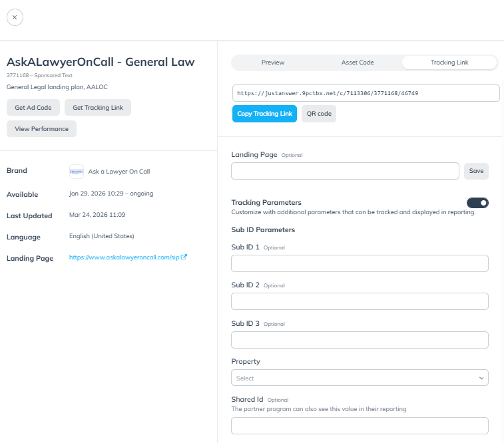Click the General Legal landing plan, AALOC description
Image resolution: width=504 pixels, height=443 pixels.
pyautogui.click(x=57, y=87)
